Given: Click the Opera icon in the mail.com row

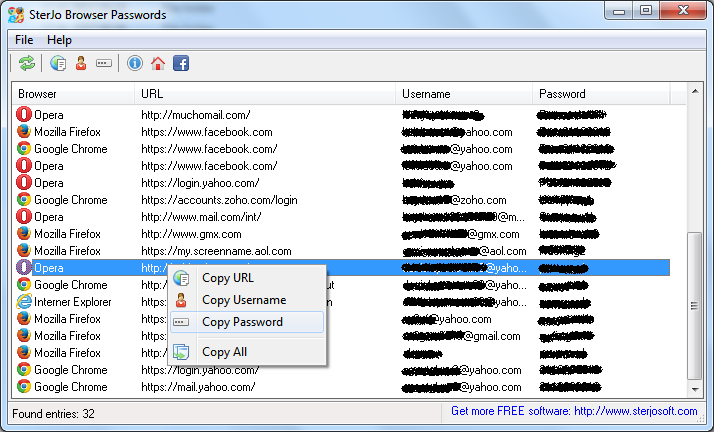Looking at the screenshot, I should pyautogui.click(x=24, y=217).
